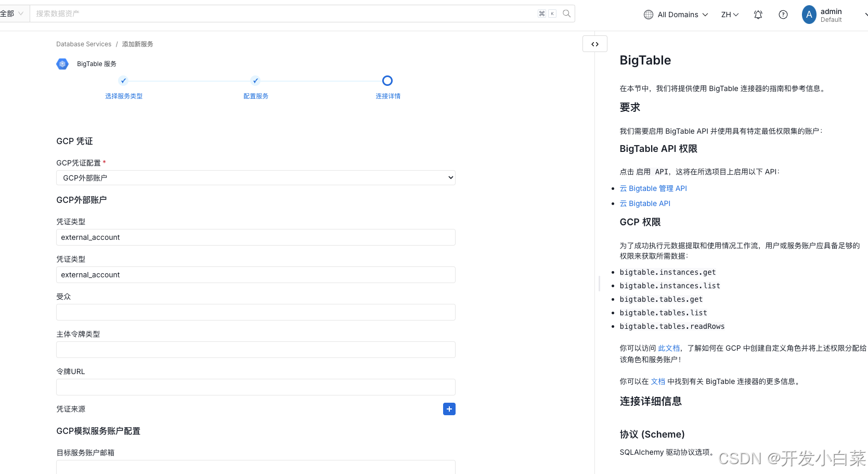Select the 配置服务 step label

pyautogui.click(x=256, y=96)
